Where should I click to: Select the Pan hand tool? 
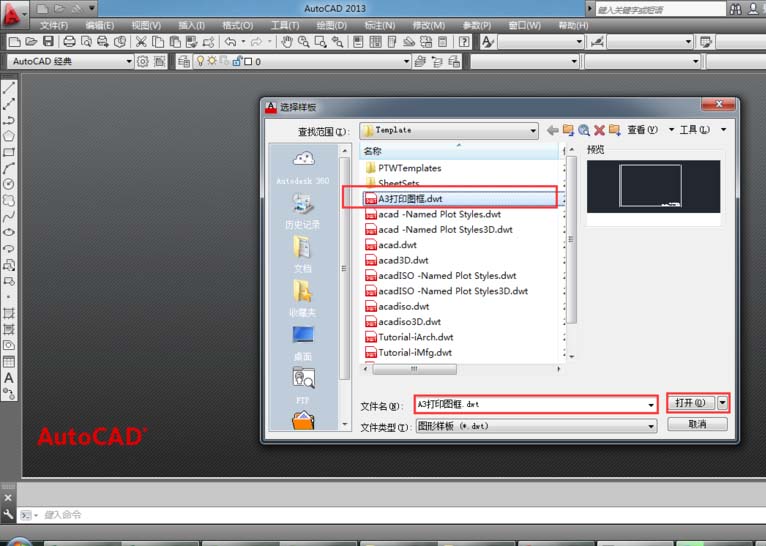coord(287,42)
